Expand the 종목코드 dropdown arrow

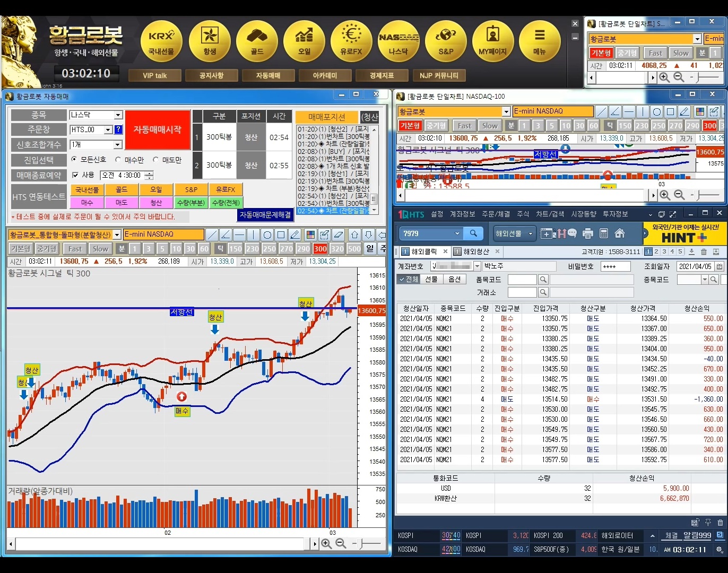pyautogui.click(x=705, y=280)
